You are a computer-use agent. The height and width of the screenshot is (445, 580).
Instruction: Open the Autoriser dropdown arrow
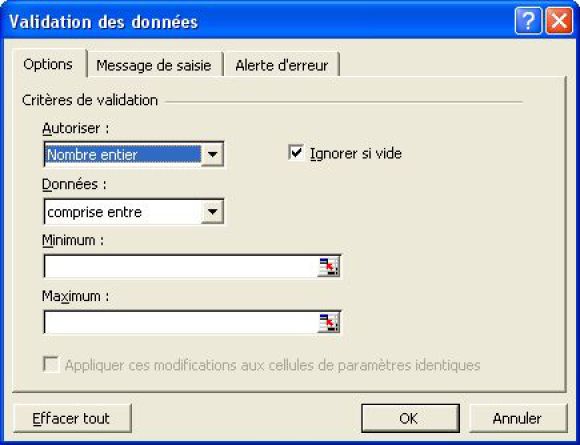click(x=212, y=154)
